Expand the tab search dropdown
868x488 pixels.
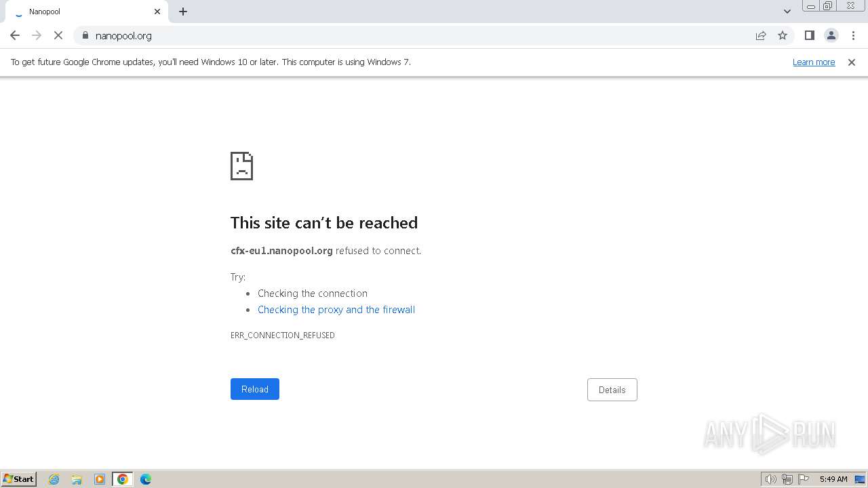787,12
